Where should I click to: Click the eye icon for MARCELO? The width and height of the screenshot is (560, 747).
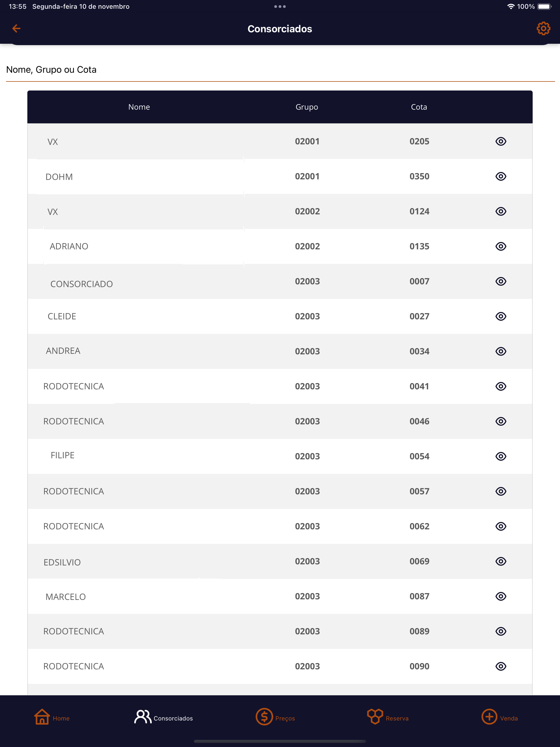501,596
